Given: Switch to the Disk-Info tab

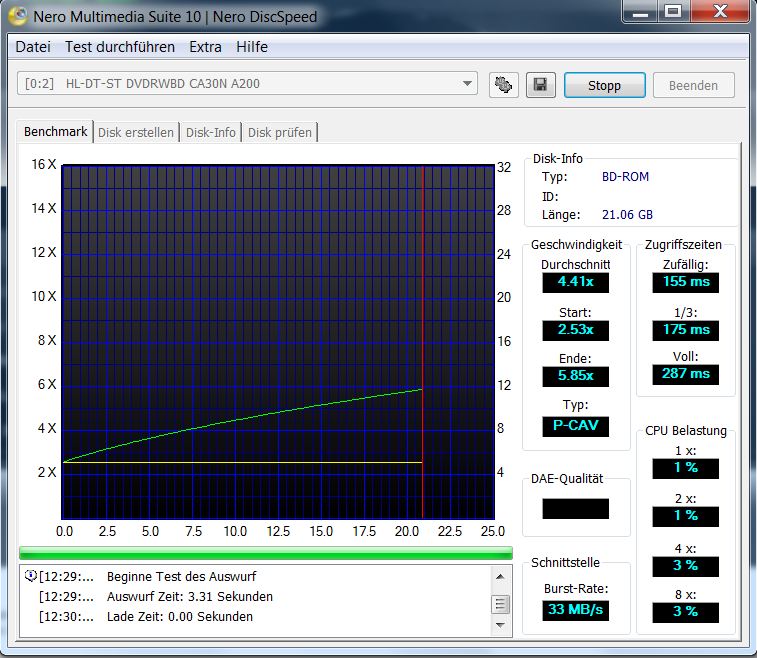Looking at the screenshot, I should point(210,132).
